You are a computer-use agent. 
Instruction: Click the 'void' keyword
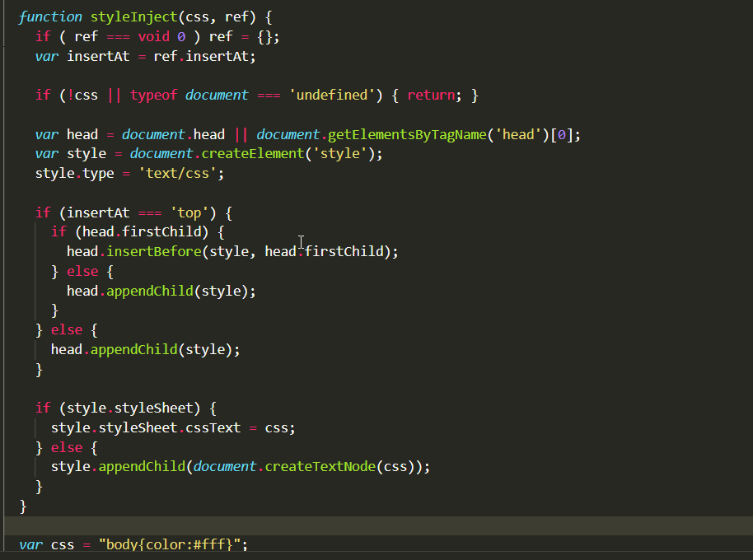(154, 37)
